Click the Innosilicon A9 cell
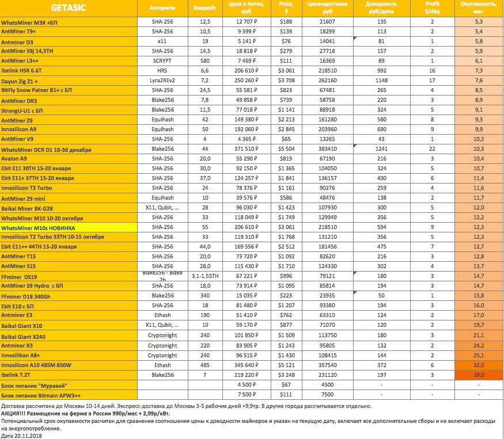Viewport: 504px width, 439px height. coord(69,129)
